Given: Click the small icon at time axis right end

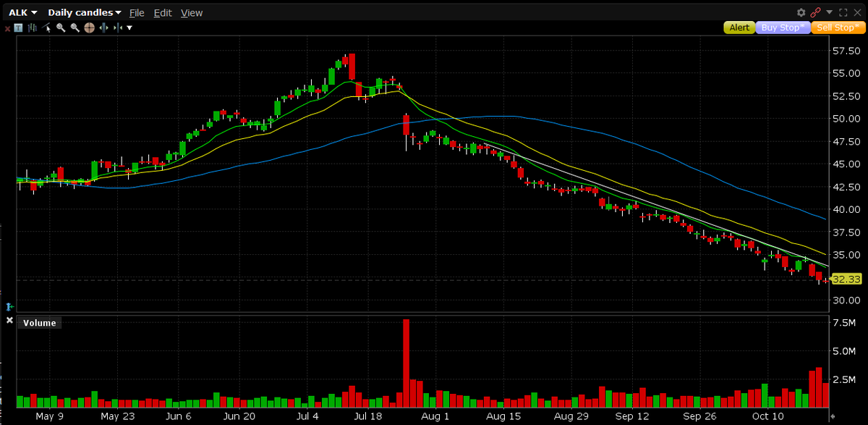Looking at the screenshot, I should [x=832, y=416].
